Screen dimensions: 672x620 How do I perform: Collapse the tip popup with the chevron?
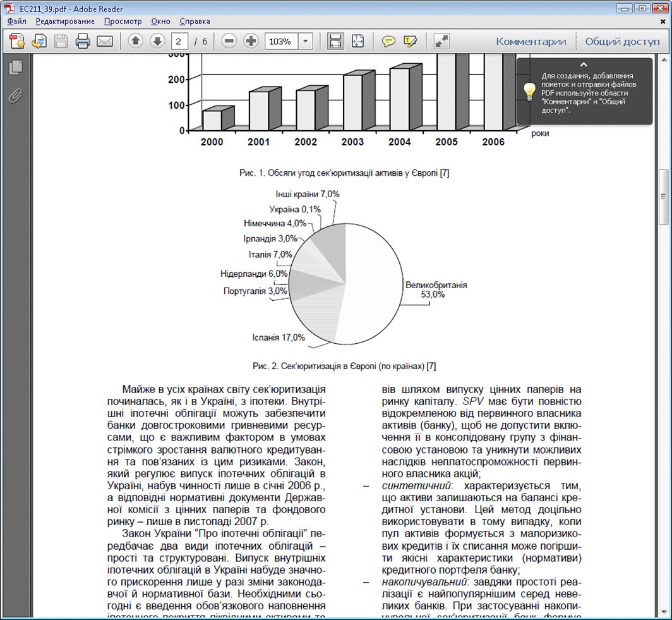584,64
